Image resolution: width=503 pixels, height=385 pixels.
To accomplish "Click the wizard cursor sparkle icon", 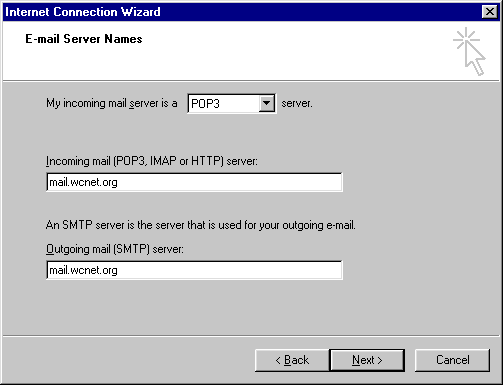I will [469, 51].
